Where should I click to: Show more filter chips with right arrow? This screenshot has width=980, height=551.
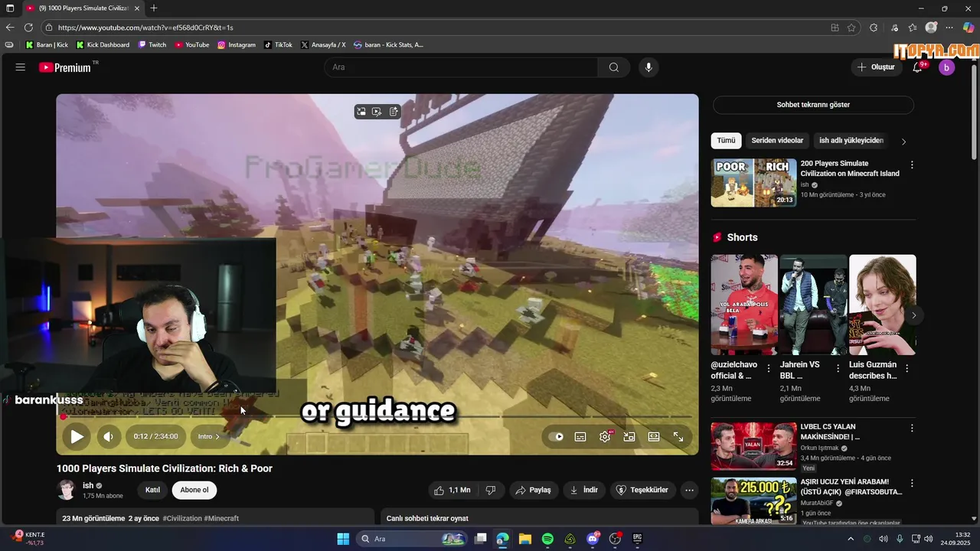pos(903,142)
